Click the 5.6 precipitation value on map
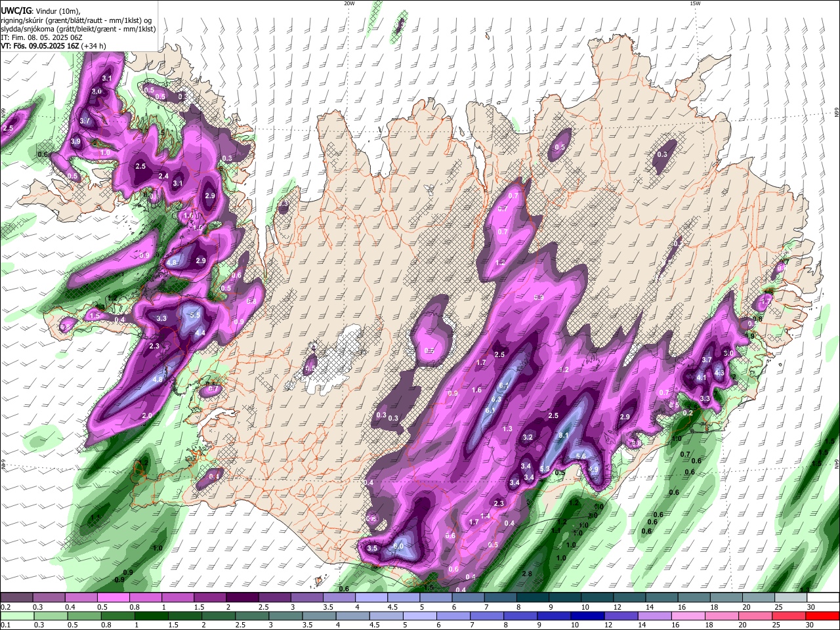840x630 pixels. 580,457
